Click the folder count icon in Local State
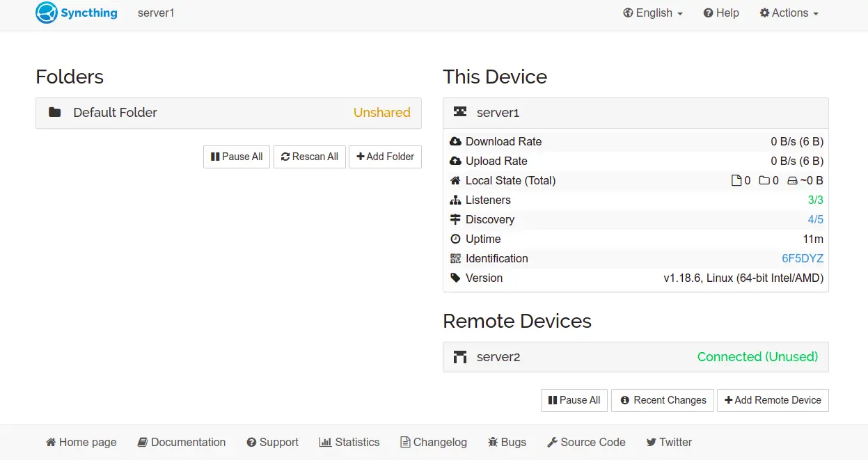Viewport: 868px width, 460px height. coord(764,180)
